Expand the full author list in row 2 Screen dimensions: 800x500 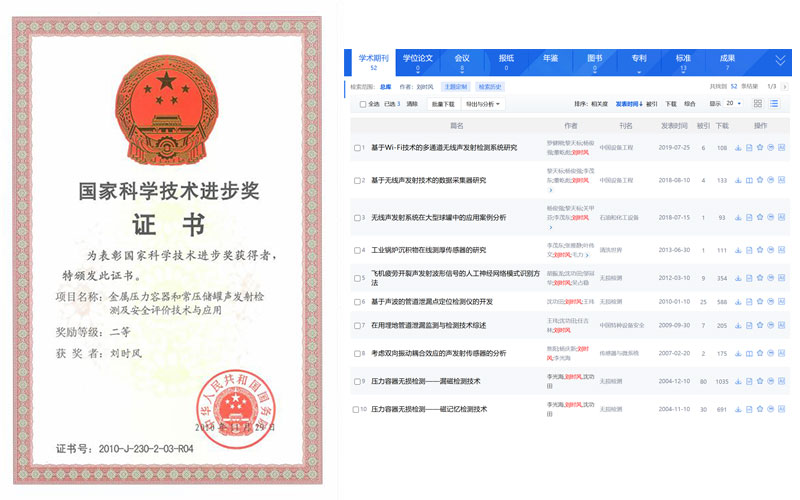pos(551,190)
